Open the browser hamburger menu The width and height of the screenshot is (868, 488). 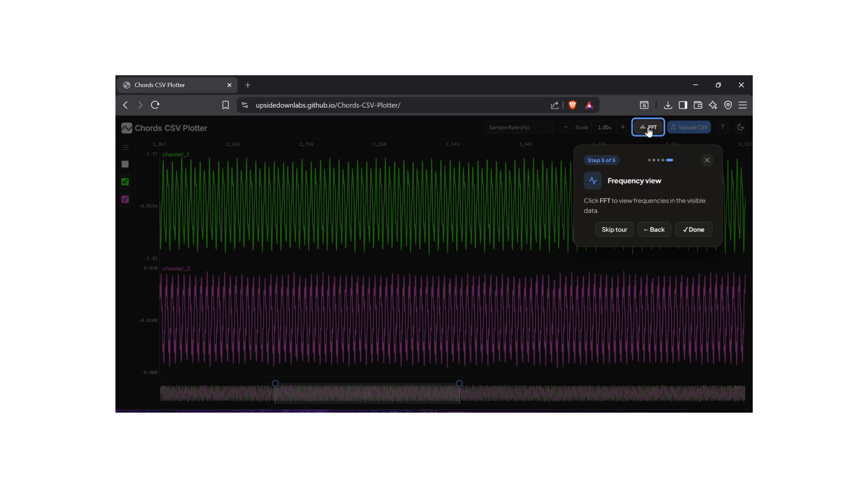743,105
